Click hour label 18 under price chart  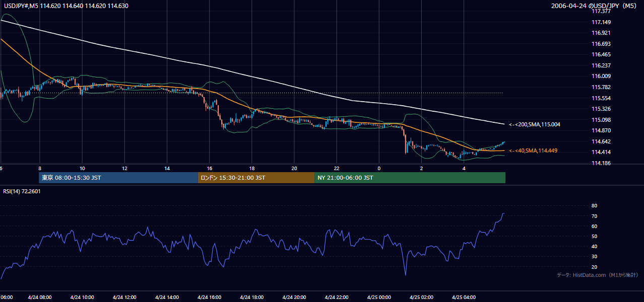click(252, 168)
